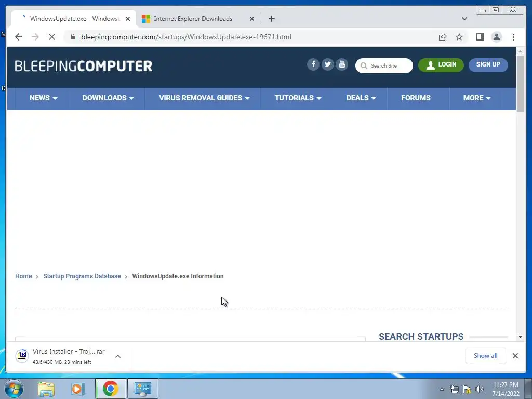Follow the Home breadcrumb link
This screenshot has height=399, width=532.
[x=23, y=276]
